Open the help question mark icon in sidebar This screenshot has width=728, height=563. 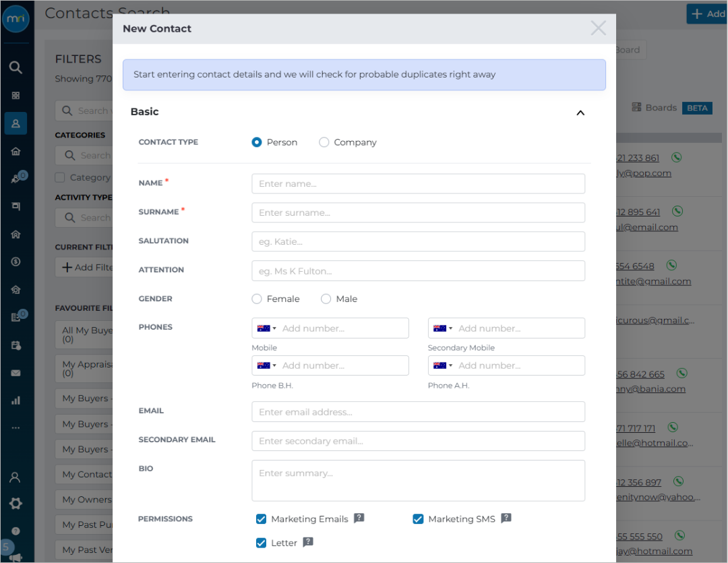coord(16,531)
